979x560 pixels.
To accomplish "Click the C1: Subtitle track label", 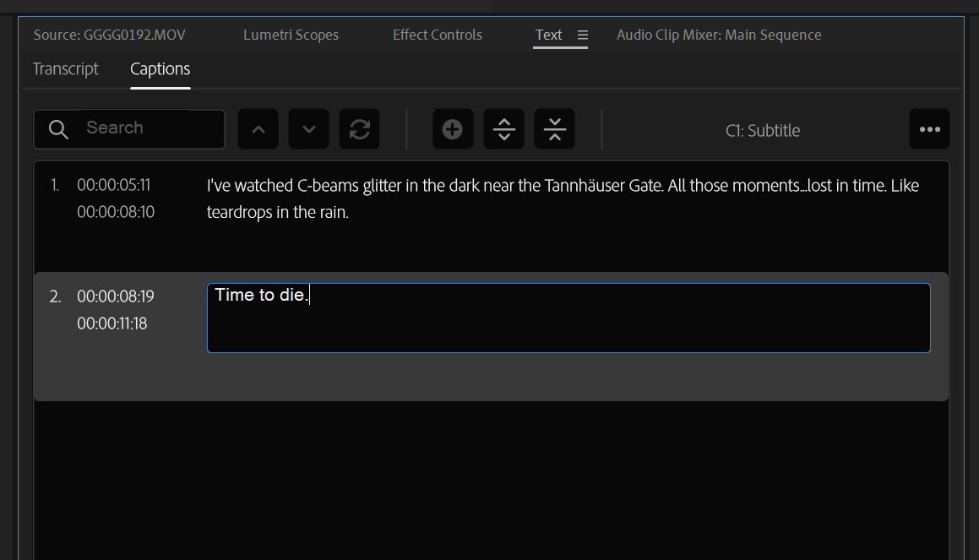I will (x=763, y=131).
